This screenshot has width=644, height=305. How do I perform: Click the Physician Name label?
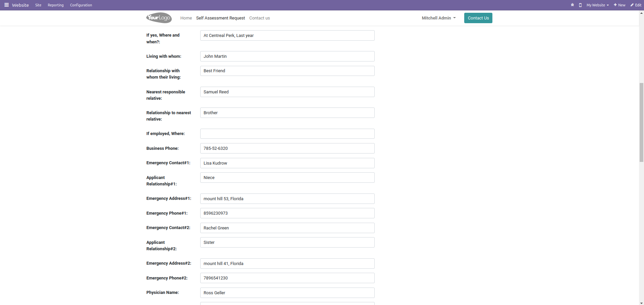point(162,293)
